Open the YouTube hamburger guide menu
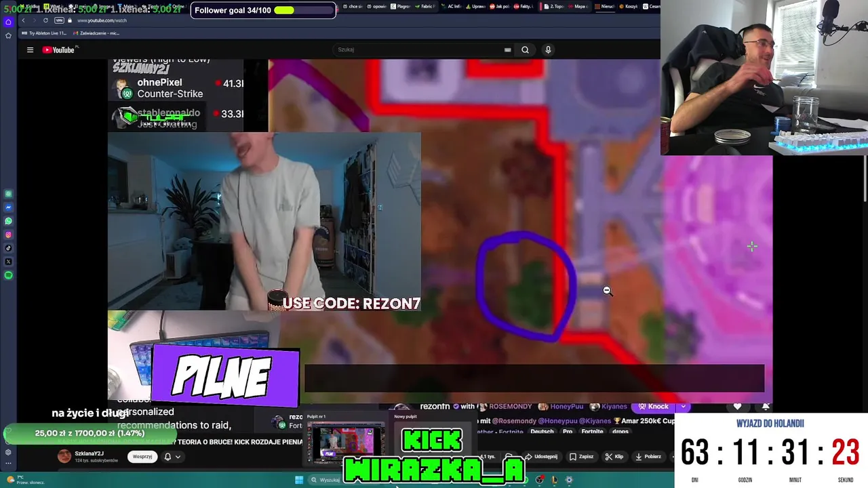Image resolution: width=868 pixels, height=488 pixels. click(x=30, y=49)
